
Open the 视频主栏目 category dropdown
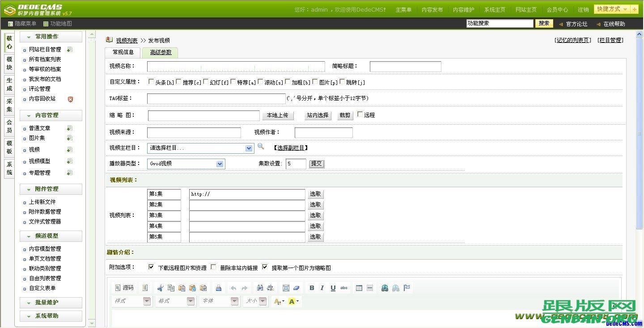click(x=248, y=147)
